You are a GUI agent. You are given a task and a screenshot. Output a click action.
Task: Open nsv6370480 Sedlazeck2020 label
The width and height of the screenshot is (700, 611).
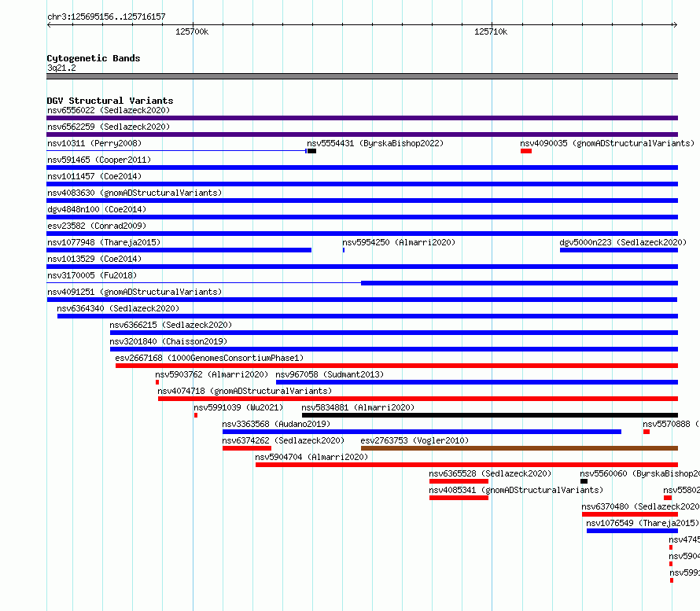tap(640, 506)
